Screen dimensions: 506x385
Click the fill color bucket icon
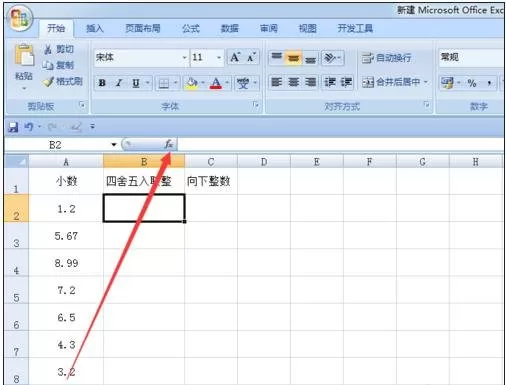point(192,83)
